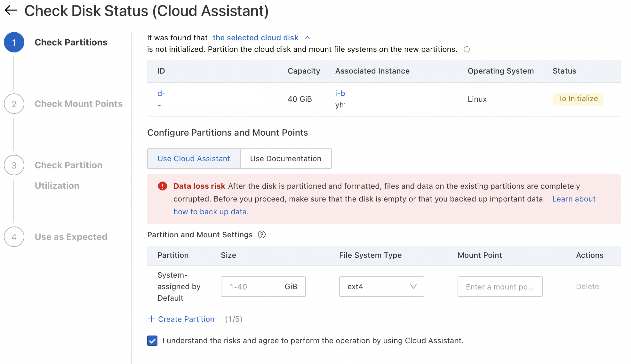Click Delete in the Actions column
Image resolution: width=631 pixels, height=364 pixels.
click(x=587, y=287)
